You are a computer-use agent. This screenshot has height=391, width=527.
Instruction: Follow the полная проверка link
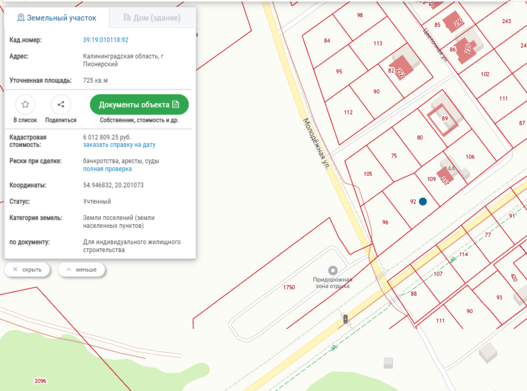pos(107,169)
